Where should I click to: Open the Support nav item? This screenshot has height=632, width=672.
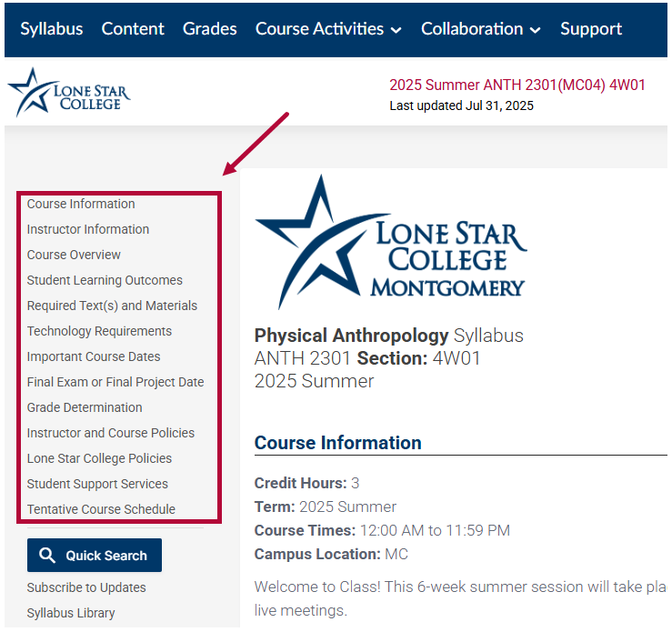point(591,29)
